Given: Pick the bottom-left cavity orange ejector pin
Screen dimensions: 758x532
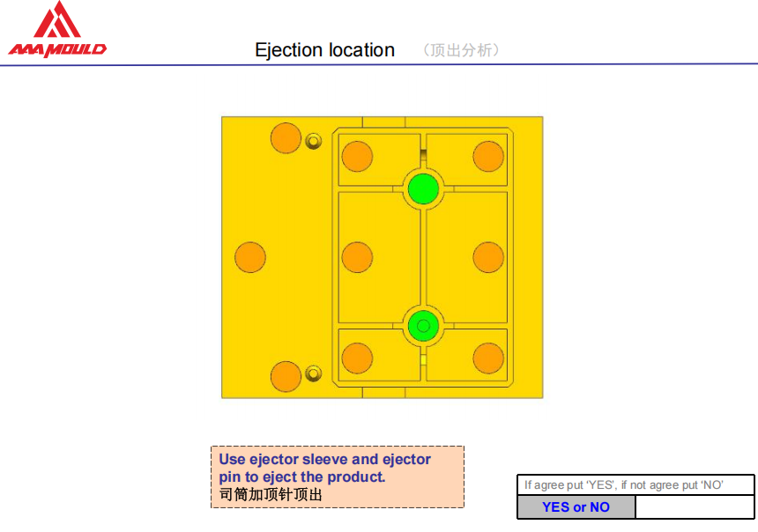Looking at the screenshot, I should (x=357, y=358).
